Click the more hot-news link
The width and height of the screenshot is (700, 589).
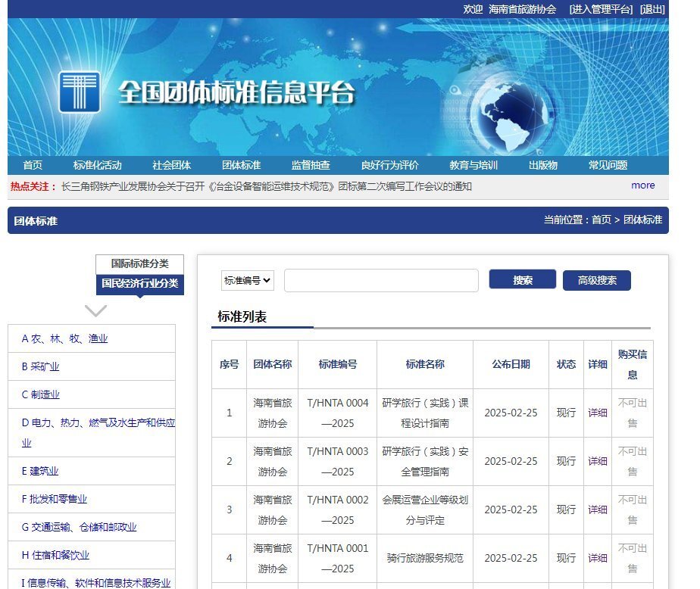(642, 185)
